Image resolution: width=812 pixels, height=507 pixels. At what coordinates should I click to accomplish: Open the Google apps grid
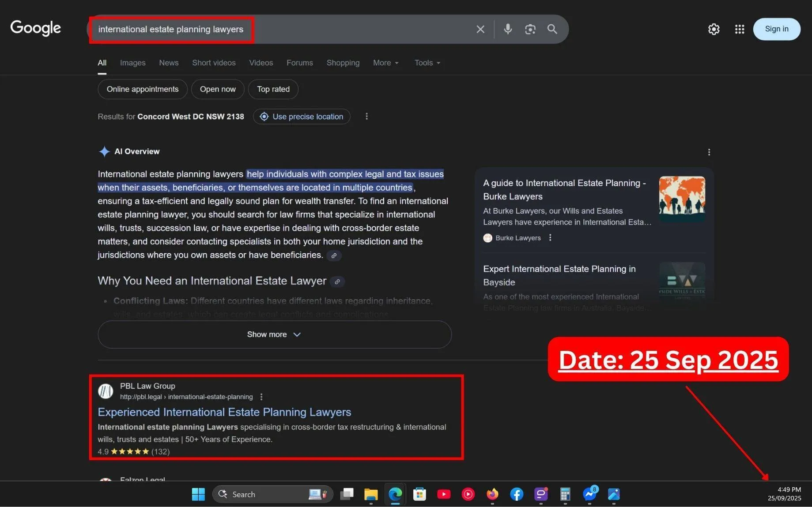(x=739, y=29)
